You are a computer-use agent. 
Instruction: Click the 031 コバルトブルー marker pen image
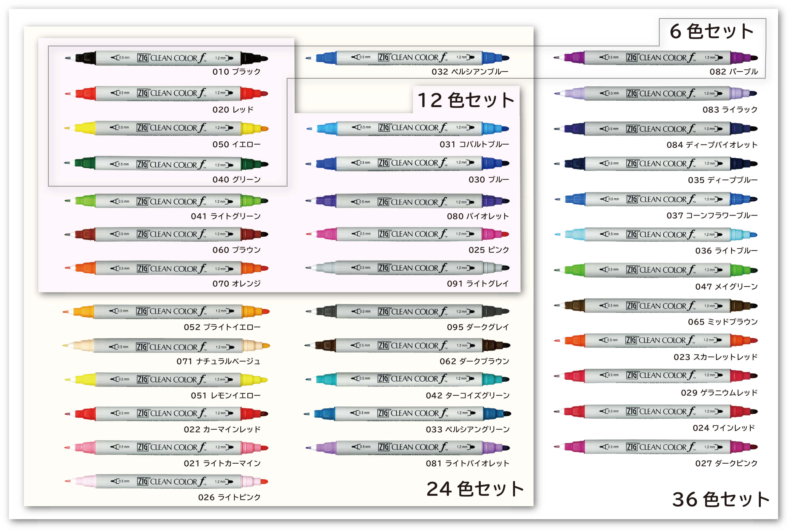[x=407, y=128]
